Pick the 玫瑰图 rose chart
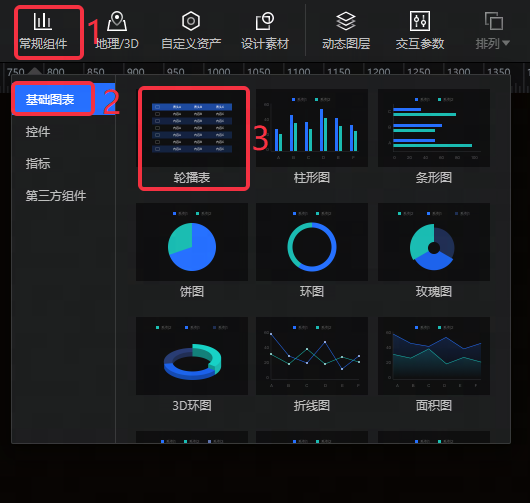The width and height of the screenshot is (530, 503). pos(434,251)
